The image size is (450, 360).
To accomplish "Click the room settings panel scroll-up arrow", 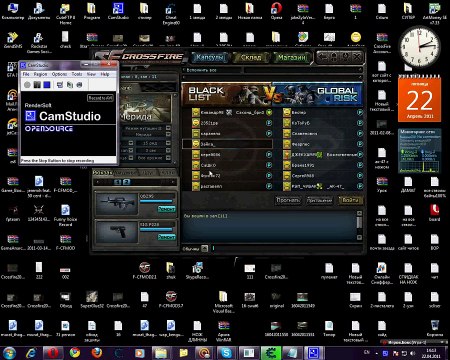I will point(175,96).
